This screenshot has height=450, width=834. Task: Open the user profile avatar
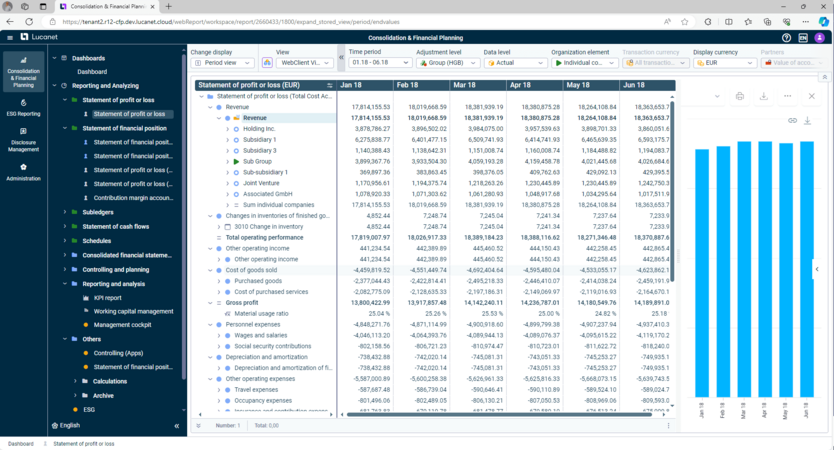click(x=819, y=38)
